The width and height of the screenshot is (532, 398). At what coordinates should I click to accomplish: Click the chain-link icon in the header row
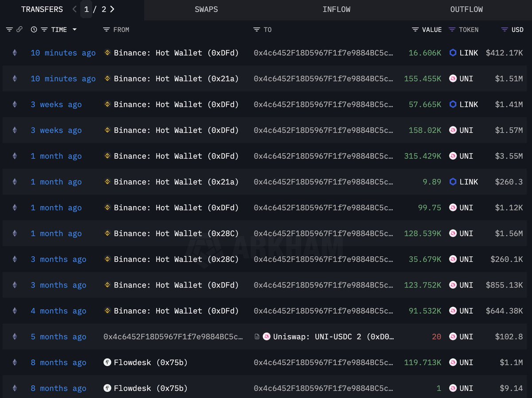(19, 30)
